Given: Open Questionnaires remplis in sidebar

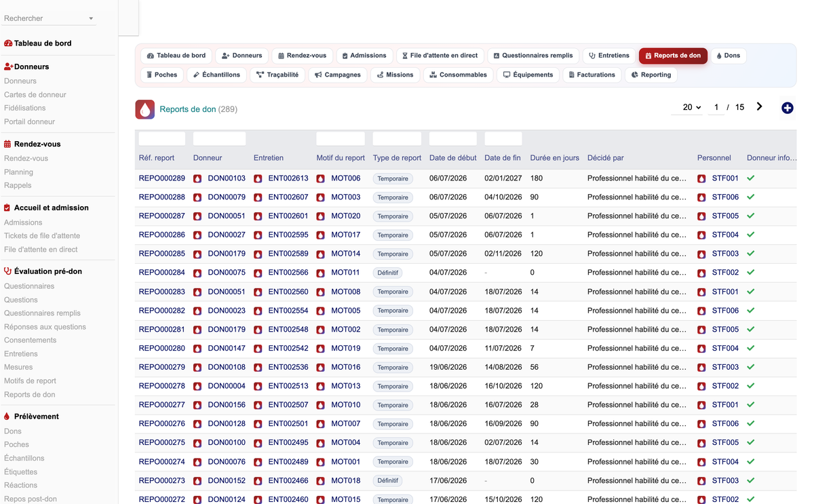Looking at the screenshot, I should 42,313.
